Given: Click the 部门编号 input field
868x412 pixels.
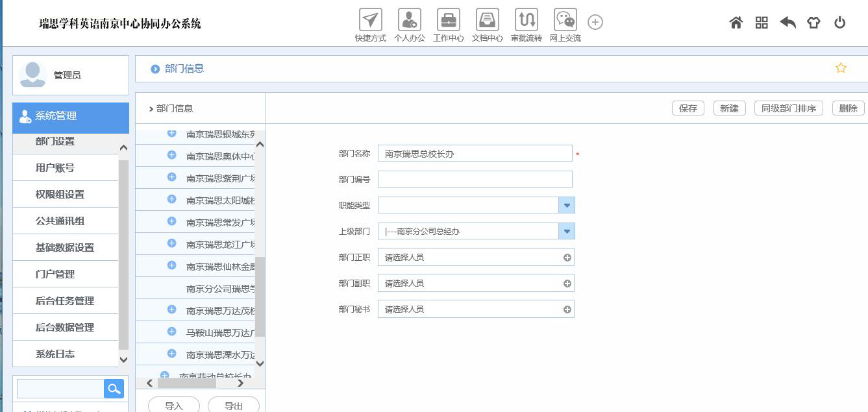Looking at the screenshot, I should pos(475,179).
